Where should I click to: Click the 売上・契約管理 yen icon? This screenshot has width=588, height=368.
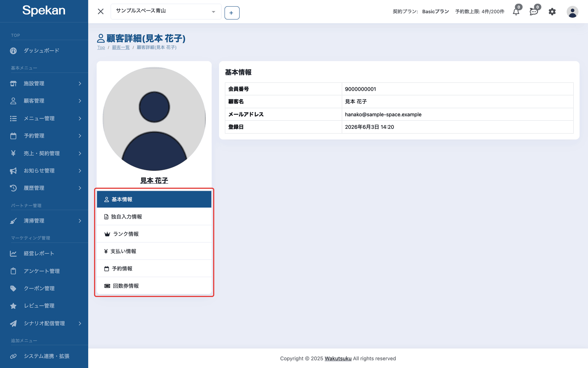pyautogui.click(x=13, y=153)
